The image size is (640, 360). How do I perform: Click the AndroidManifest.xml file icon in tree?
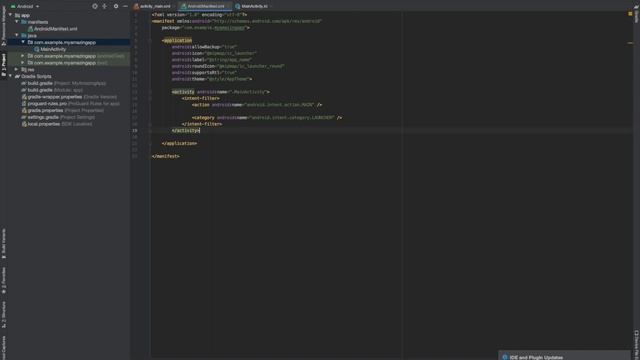pos(30,29)
